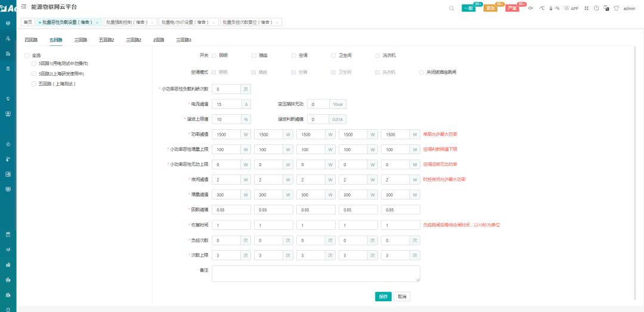Open the search magnifier icon
The height and width of the screenshot is (312, 644).
point(452,8)
